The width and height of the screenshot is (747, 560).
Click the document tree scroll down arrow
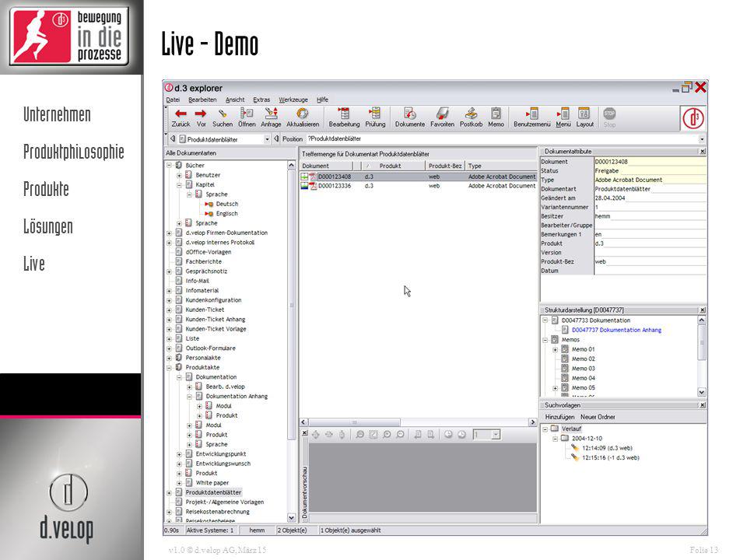click(x=292, y=518)
